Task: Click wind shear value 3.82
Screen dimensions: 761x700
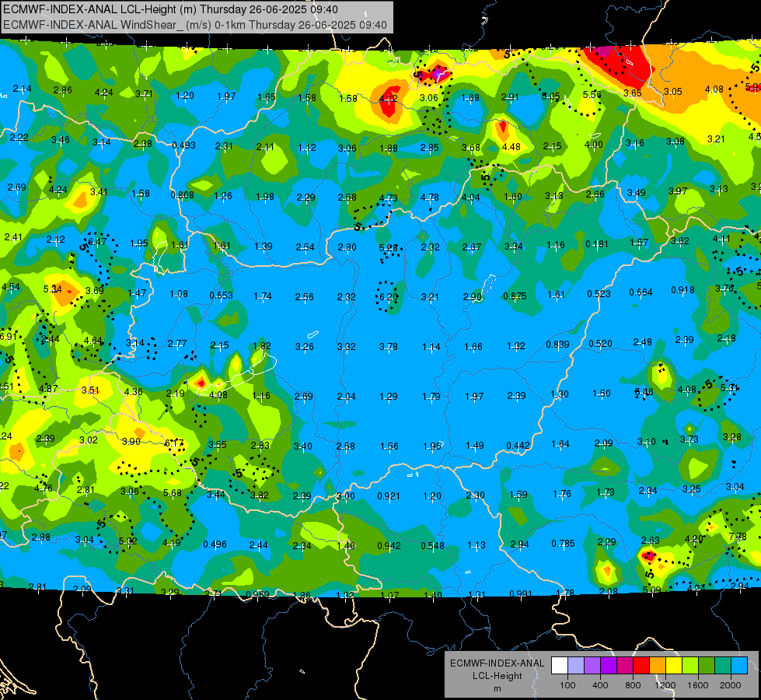Action: click(x=260, y=495)
